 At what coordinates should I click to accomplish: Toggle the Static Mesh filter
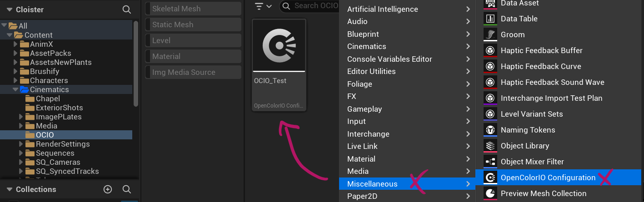193,25
